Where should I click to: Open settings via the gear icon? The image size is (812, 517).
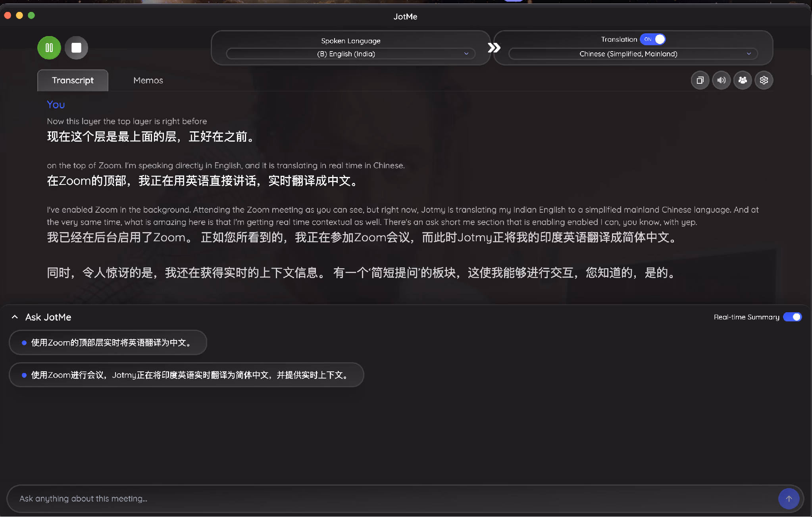coord(764,81)
